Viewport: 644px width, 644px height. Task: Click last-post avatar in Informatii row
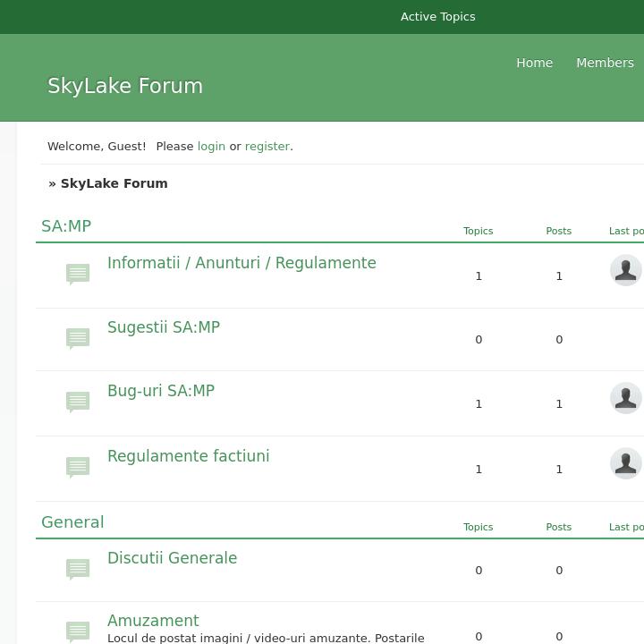(625, 270)
